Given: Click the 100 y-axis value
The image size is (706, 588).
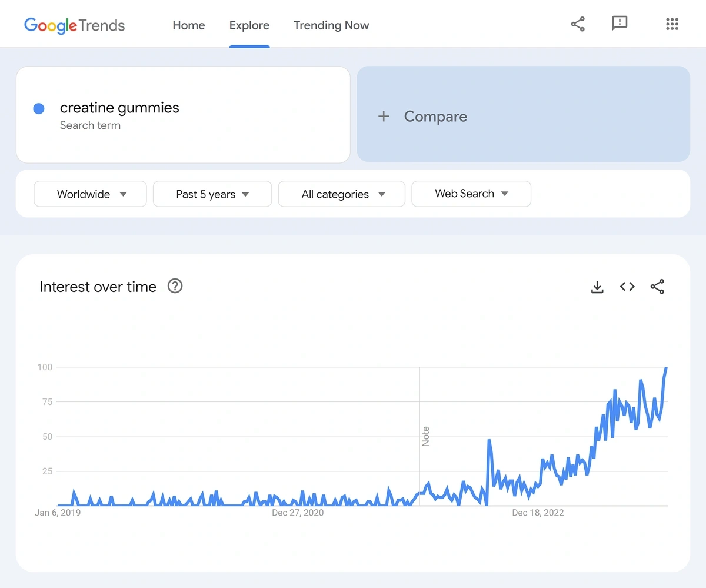Looking at the screenshot, I should click(x=45, y=367).
